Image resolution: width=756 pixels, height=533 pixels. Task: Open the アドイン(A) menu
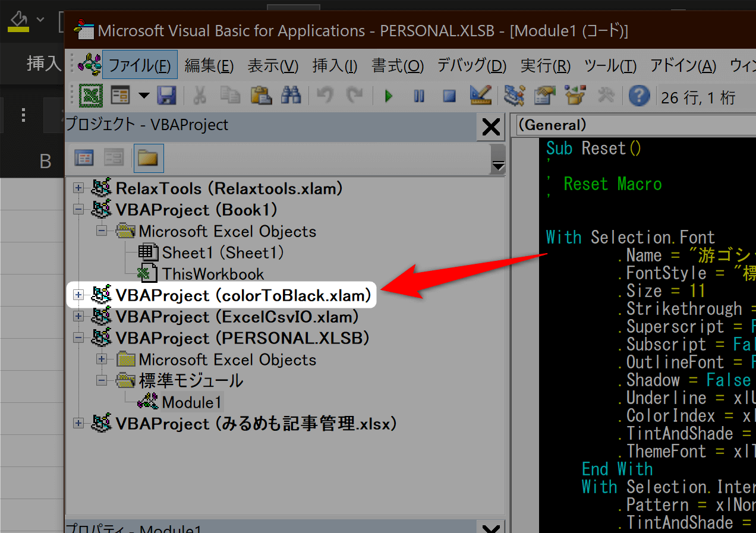(x=683, y=65)
